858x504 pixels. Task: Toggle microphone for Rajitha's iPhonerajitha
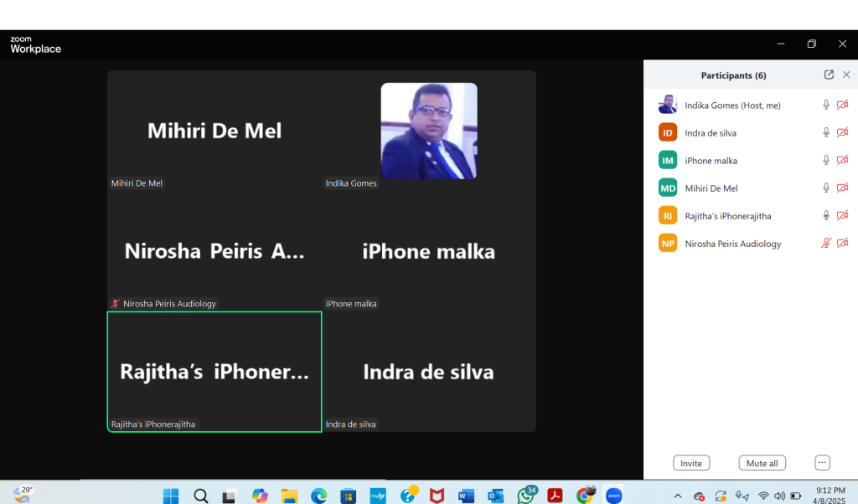(825, 215)
